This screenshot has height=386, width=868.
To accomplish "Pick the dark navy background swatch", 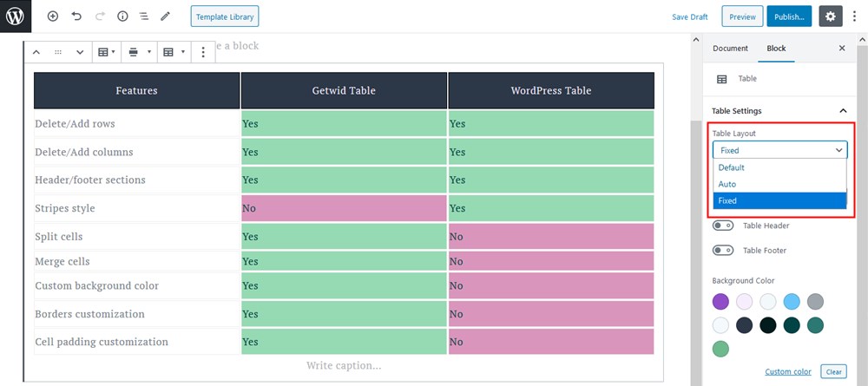I will pos(745,325).
